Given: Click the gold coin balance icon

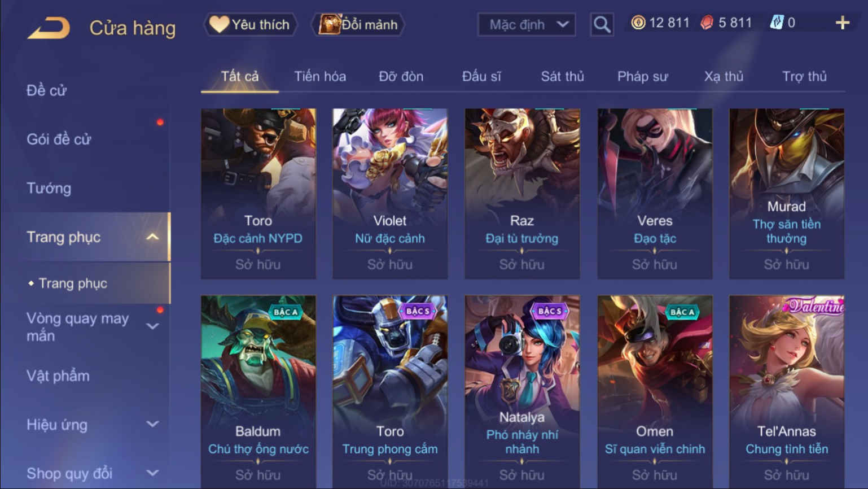Looking at the screenshot, I should [x=638, y=23].
